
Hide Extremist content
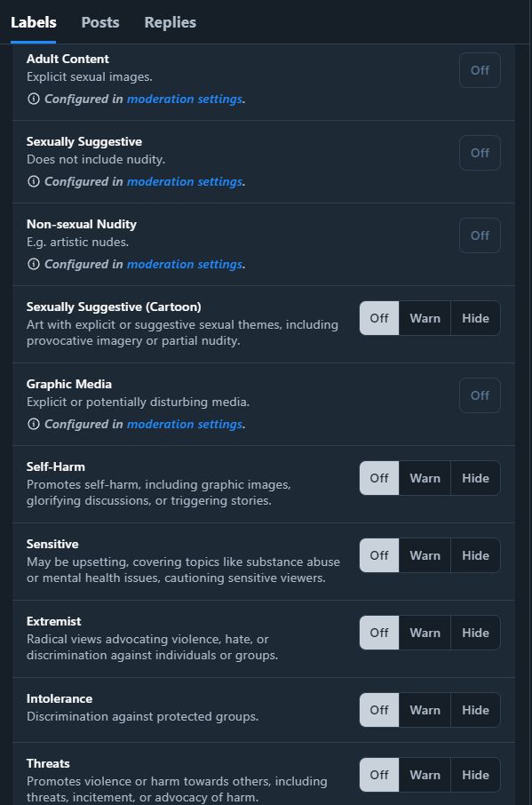pos(475,632)
